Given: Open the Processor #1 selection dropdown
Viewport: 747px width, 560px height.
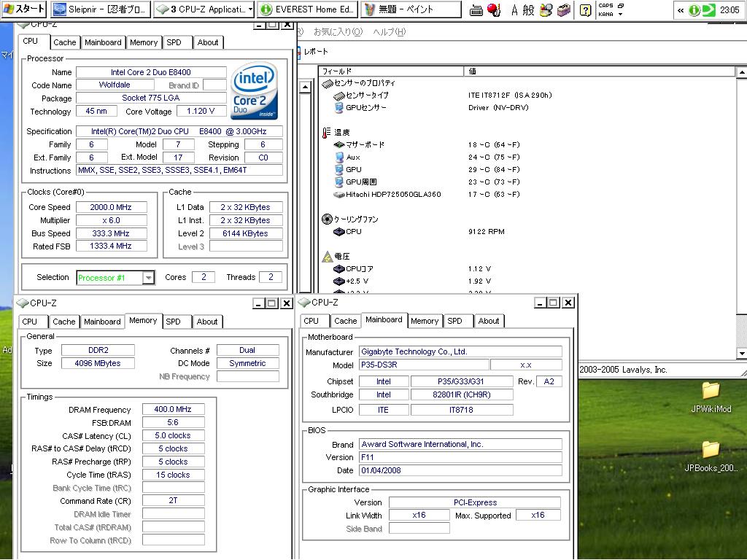Looking at the screenshot, I should click(148, 278).
